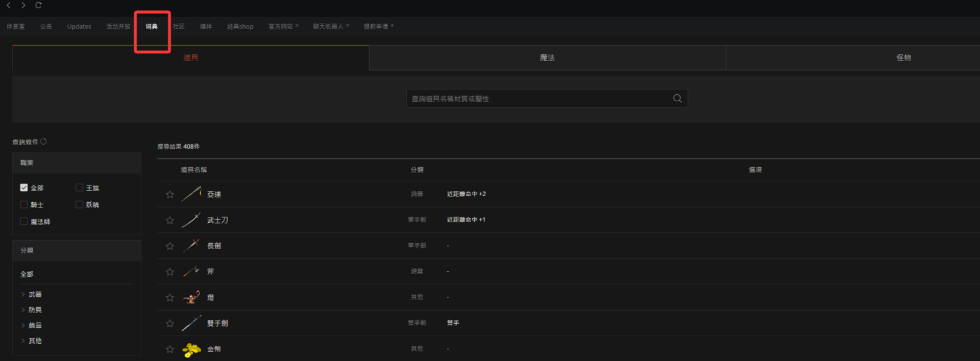Screen dimensions: 980x361
Task: Open the 長劍 item name
Action: 214,246
